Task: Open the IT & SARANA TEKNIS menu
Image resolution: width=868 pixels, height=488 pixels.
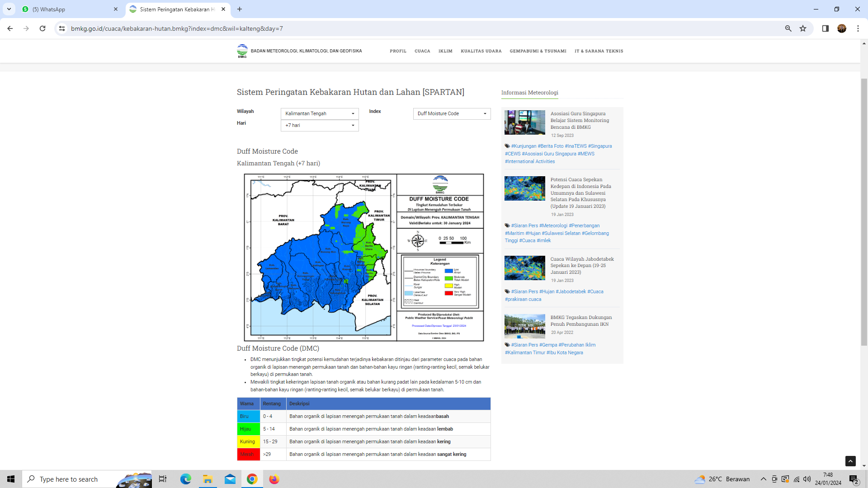Action: pyautogui.click(x=599, y=51)
